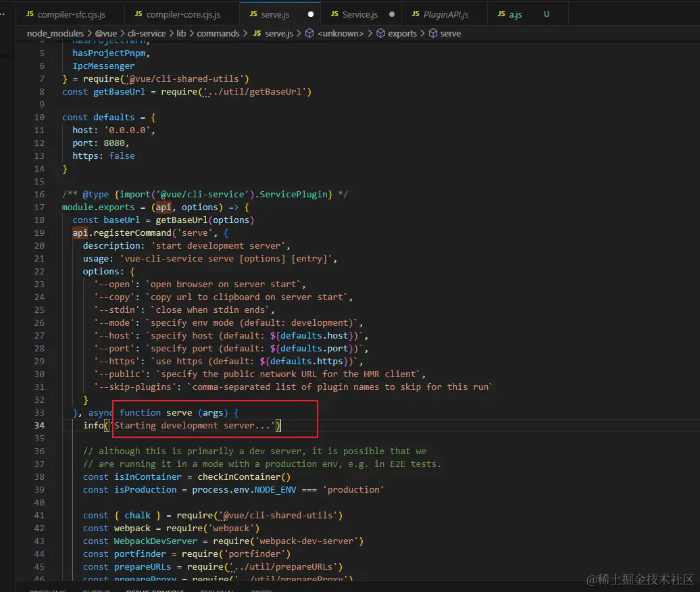Click the 'defaults' identifier on line 10
This screenshot has height=592, width=700.
tap(114, 118)
